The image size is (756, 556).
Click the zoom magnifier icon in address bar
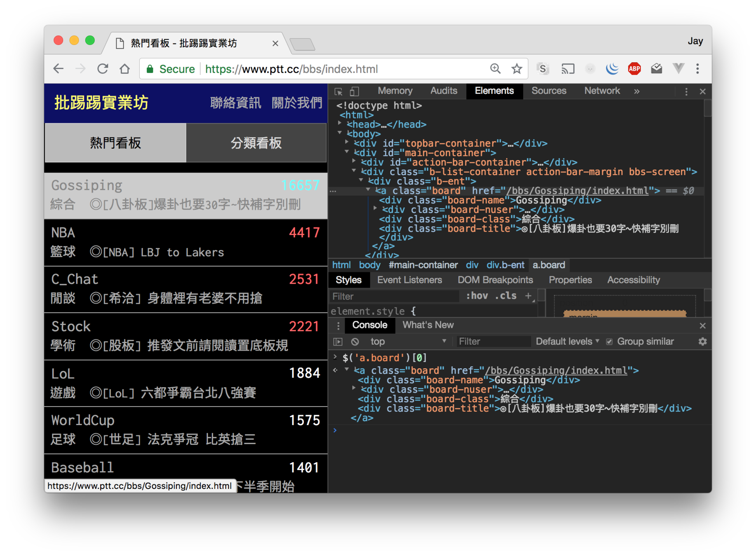pos(495,69)
